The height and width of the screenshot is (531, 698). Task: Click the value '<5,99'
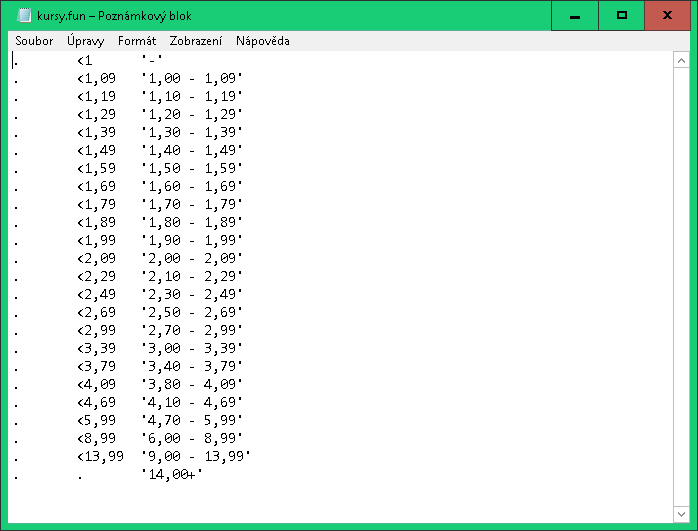96,421
